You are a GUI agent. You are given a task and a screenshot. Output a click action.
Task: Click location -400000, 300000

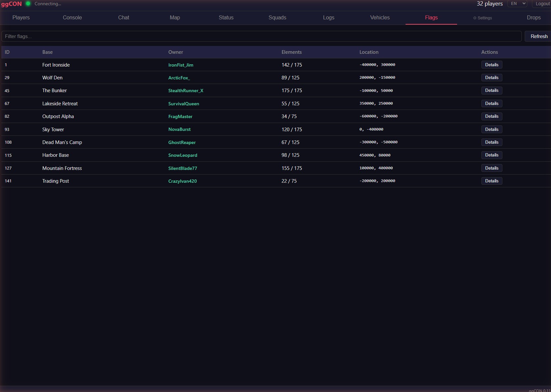coord(377,65)
